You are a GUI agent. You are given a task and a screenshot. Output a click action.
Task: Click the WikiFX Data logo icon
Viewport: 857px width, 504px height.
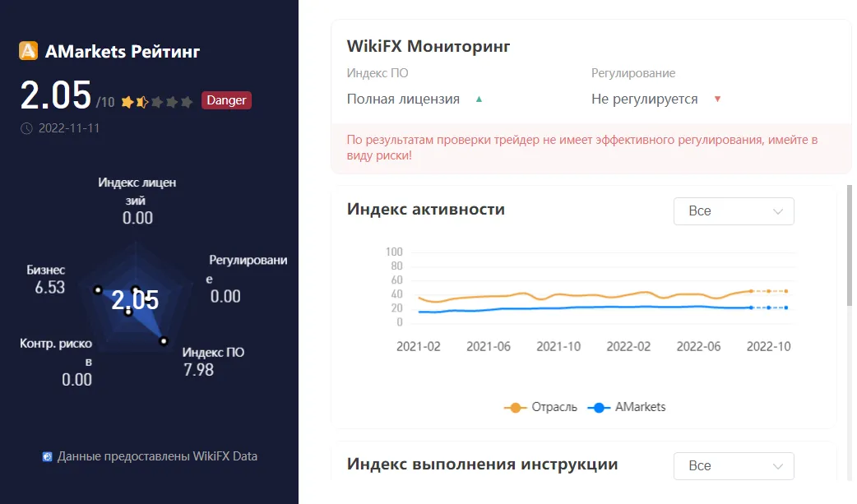coord(48,456)
